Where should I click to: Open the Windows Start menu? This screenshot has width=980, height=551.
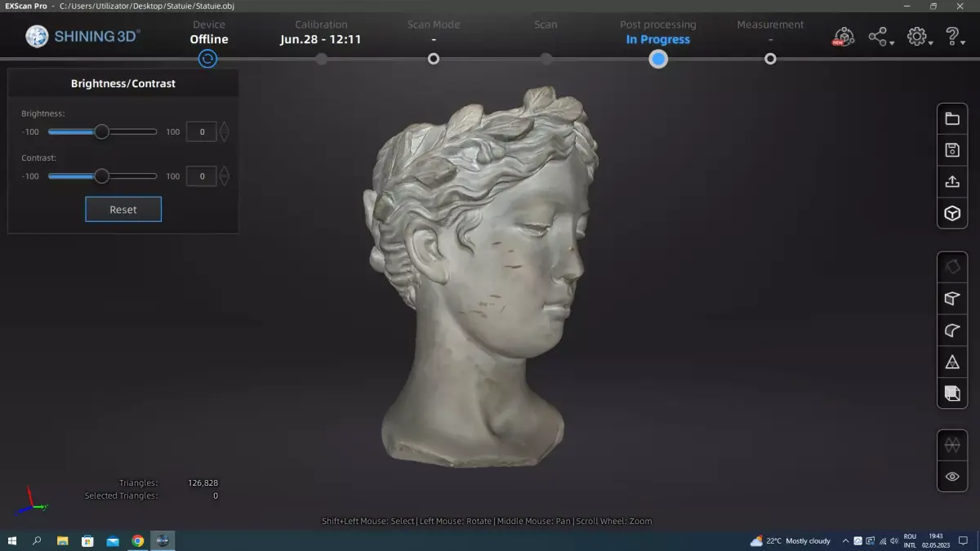(x=12, y=540)
